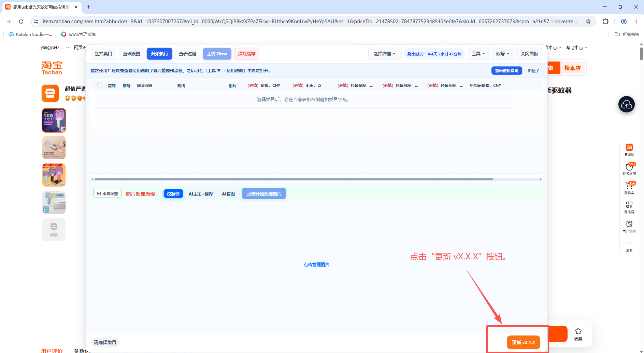Open the Chrome extensions puzzle icon

tap(606, 21)
